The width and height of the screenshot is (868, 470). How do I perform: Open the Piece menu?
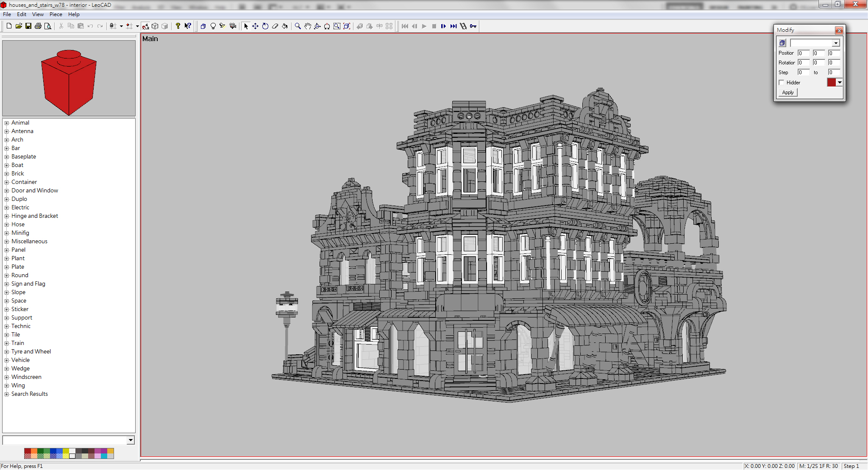tap(56, 14)
